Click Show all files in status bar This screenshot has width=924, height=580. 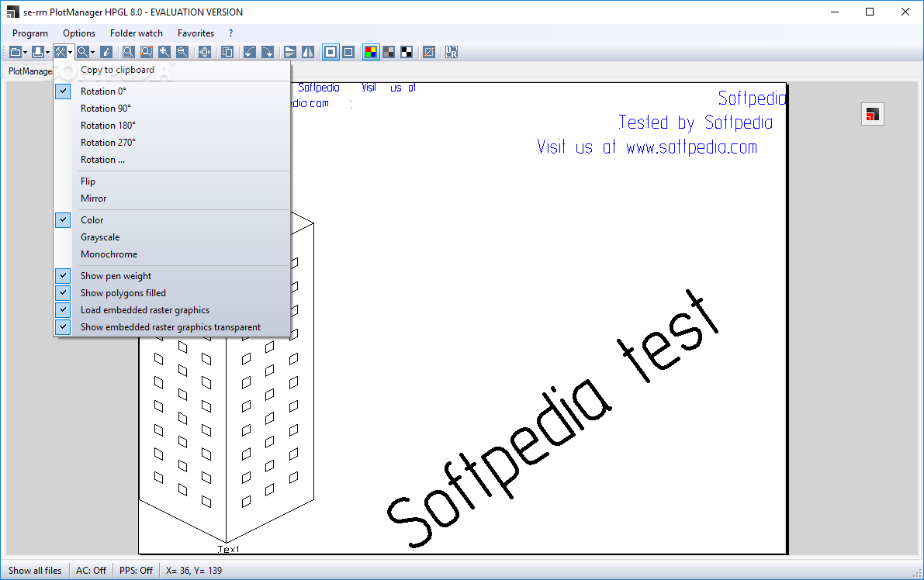[x=35, y=571]
